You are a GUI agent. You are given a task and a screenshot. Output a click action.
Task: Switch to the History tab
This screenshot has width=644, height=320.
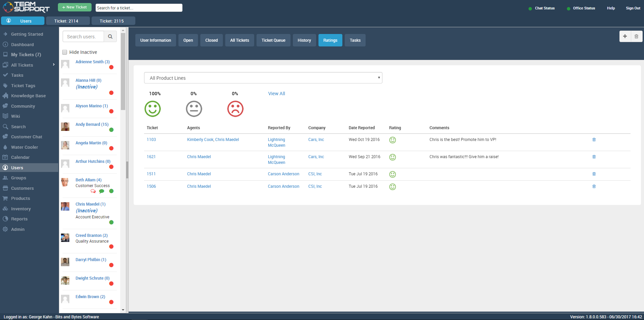(304, 40)
